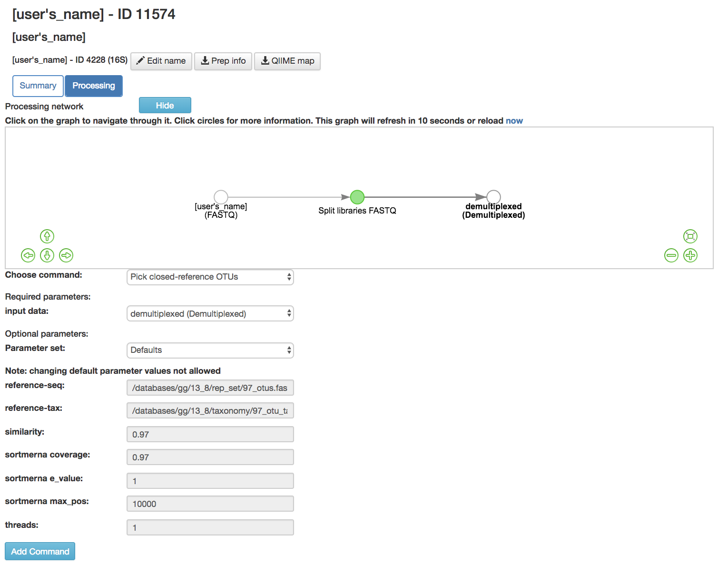The height and width of the screenshot is (564, 728).
Task: Open the Choose command dropdown
Action: pos(210,277)
